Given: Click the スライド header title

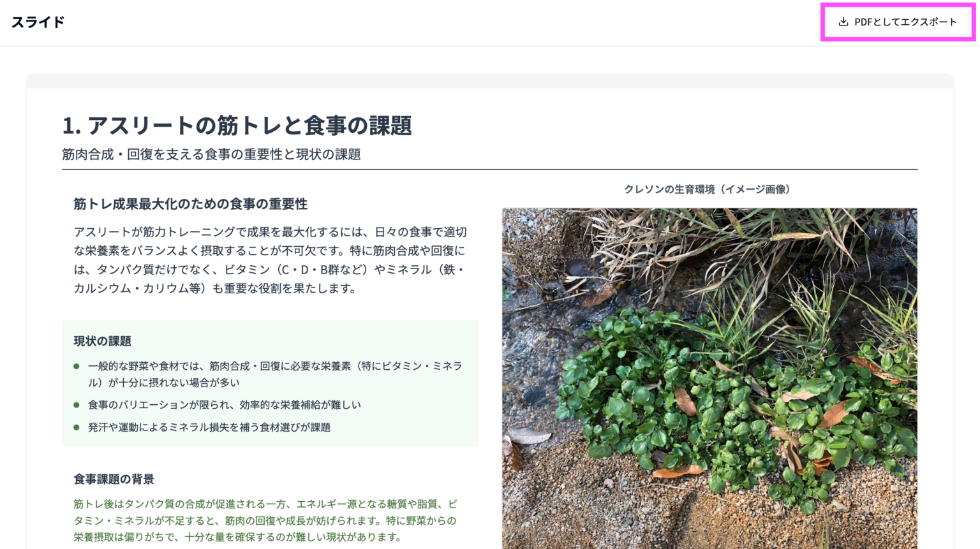Looking at the screenshot, I should point(38,21).
